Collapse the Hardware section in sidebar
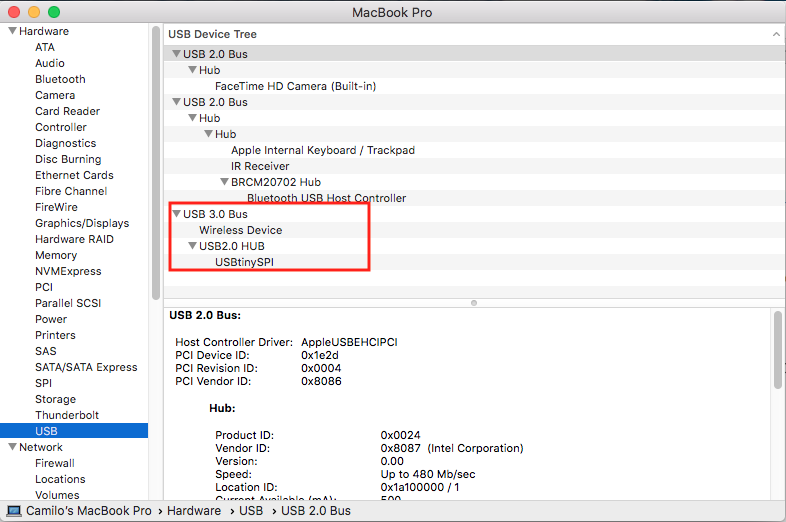The width and height of the screenshot is (786, 522). (13, 31)
